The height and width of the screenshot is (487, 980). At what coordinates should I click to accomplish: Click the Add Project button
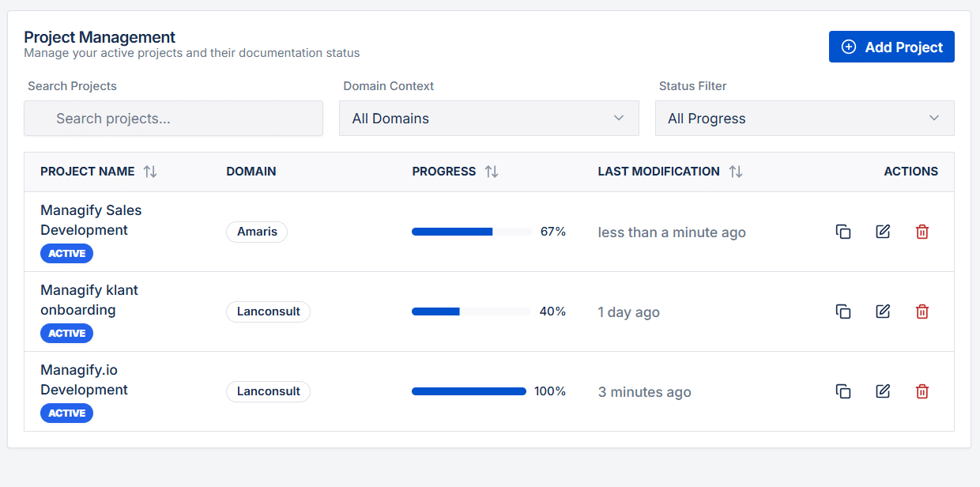coord(891,47)
